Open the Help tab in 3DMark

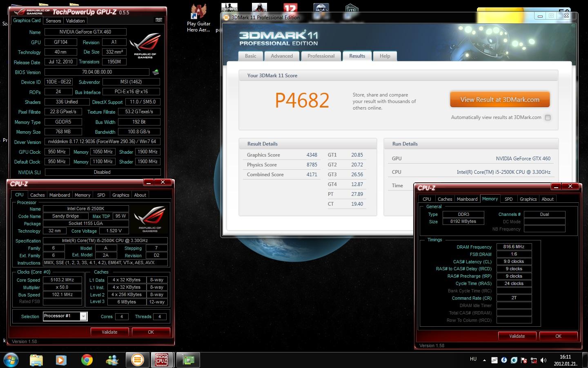point(385,56)
